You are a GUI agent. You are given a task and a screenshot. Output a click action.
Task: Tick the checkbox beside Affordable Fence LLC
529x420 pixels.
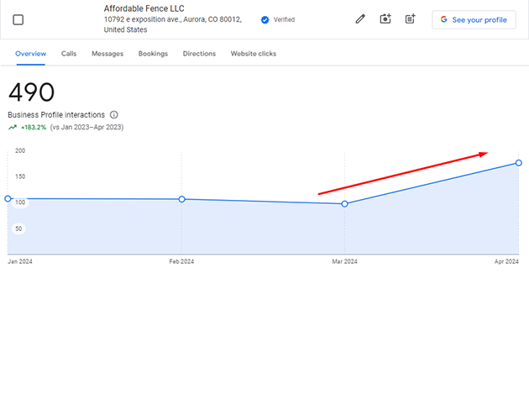18,19
